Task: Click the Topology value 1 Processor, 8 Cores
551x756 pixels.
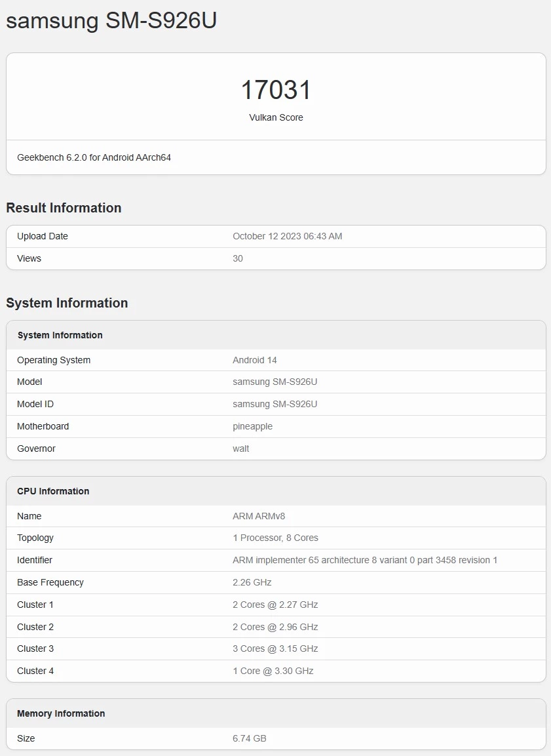Action: (275, 538)
